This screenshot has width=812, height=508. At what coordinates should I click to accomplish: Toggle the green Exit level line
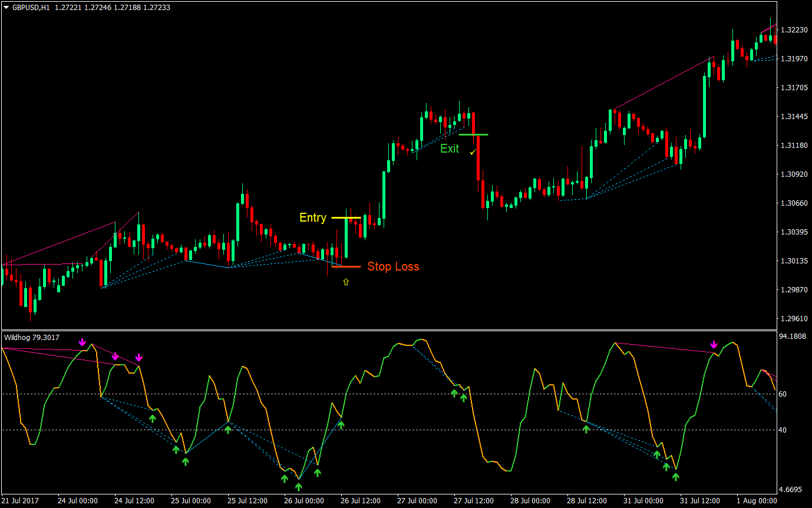[x=474, y=134]
